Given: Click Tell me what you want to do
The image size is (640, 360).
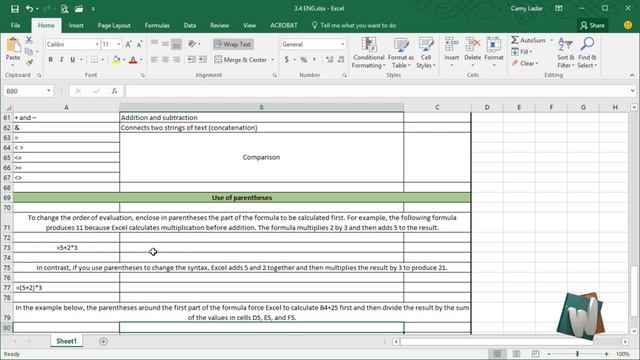Looking at the screenshot, I should 353,25.
